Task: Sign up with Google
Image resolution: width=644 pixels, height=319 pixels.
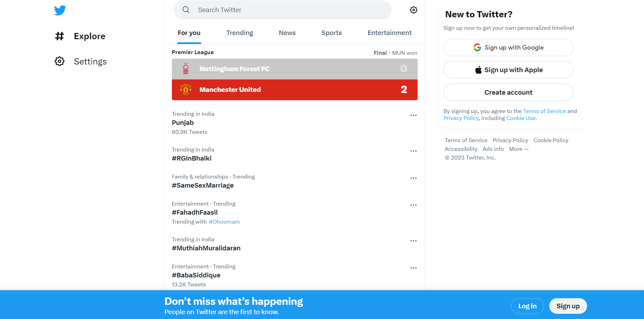Action: (509, 48)
